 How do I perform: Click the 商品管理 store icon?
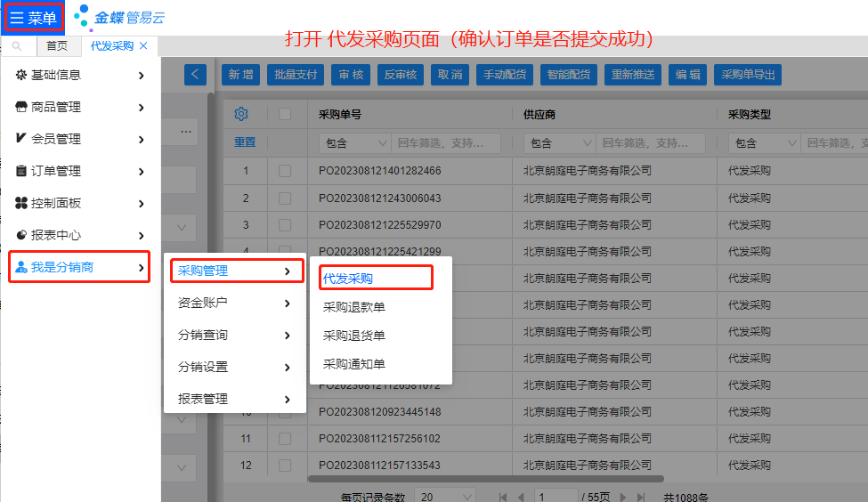21,107
